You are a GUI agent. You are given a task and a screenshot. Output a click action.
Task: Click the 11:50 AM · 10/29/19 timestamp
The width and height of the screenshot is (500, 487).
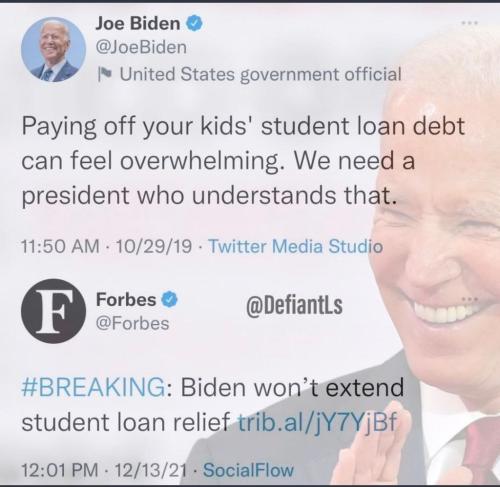click(107, 247)
